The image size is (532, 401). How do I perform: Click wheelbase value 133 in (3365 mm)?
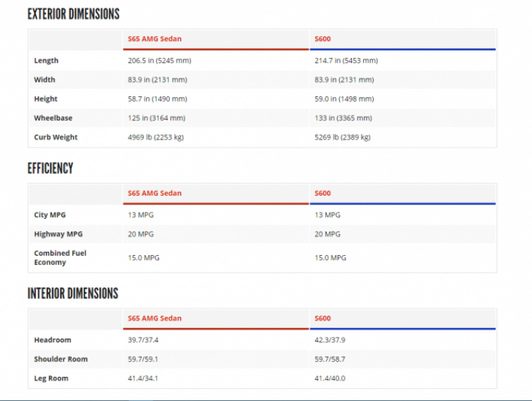tap(343, 118)
